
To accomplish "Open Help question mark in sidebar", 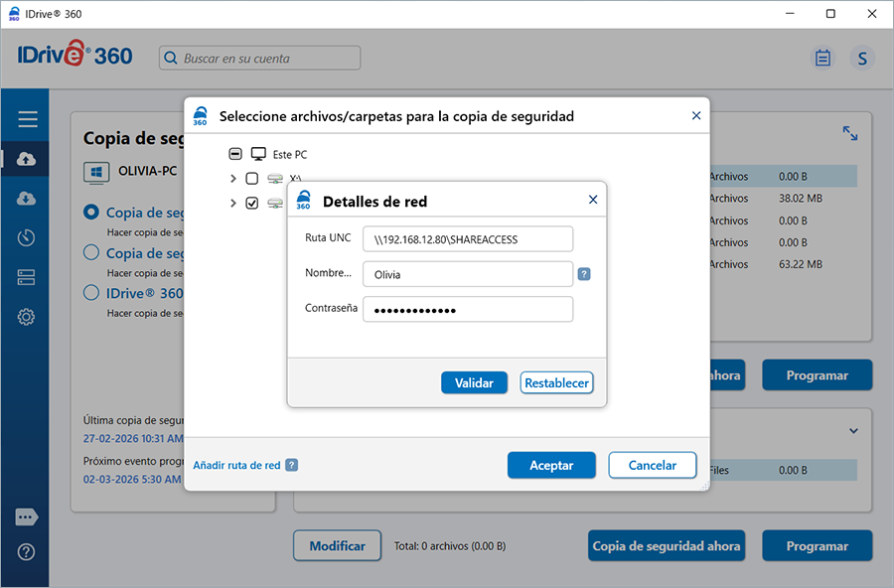I will point(26,552).
